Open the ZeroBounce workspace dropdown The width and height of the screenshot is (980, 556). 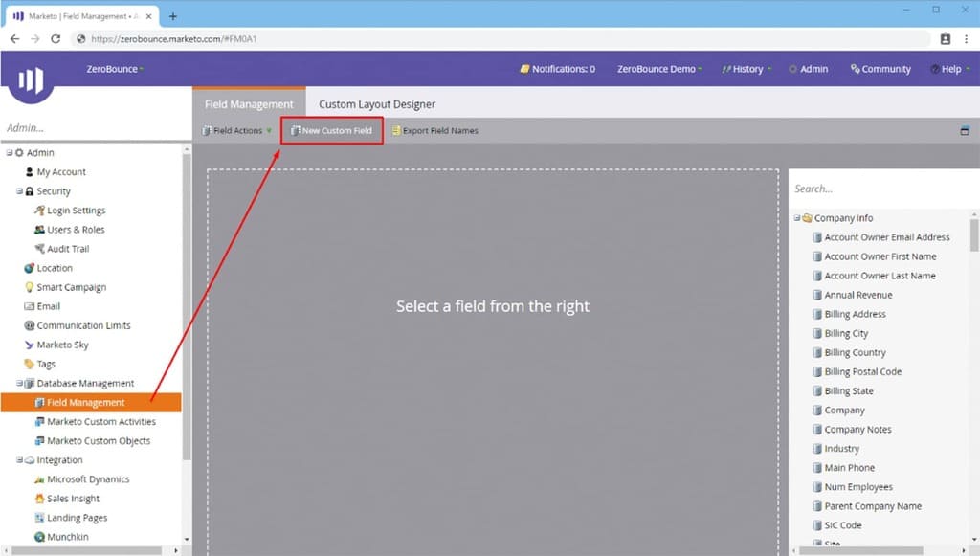point(115,69)
